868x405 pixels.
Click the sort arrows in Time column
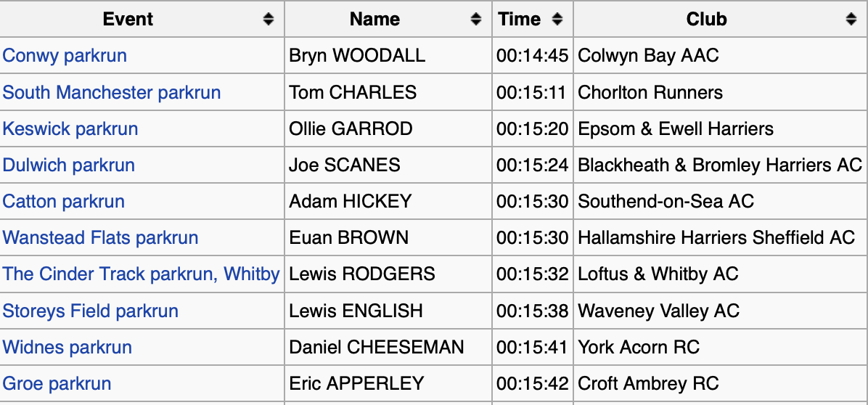click(557, 20)
